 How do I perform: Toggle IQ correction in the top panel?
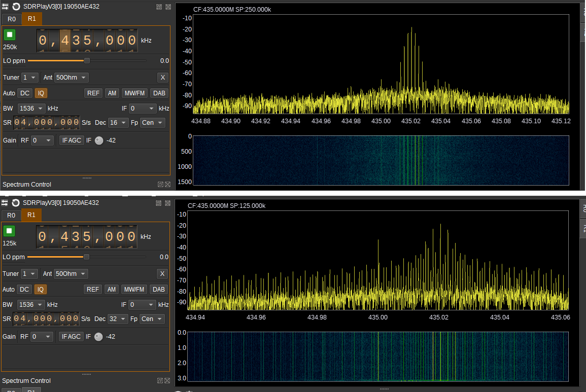[41, 93]
